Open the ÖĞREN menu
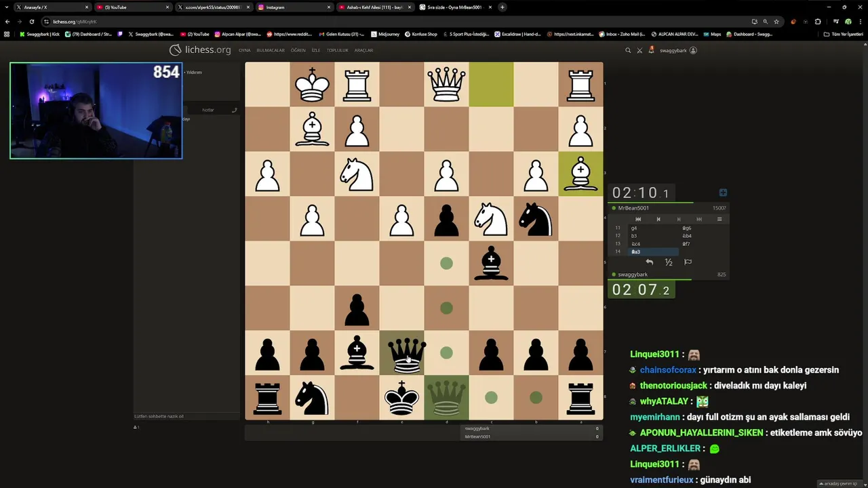The height and width of the screenshot is (488, 868). [x=298, y=50]
